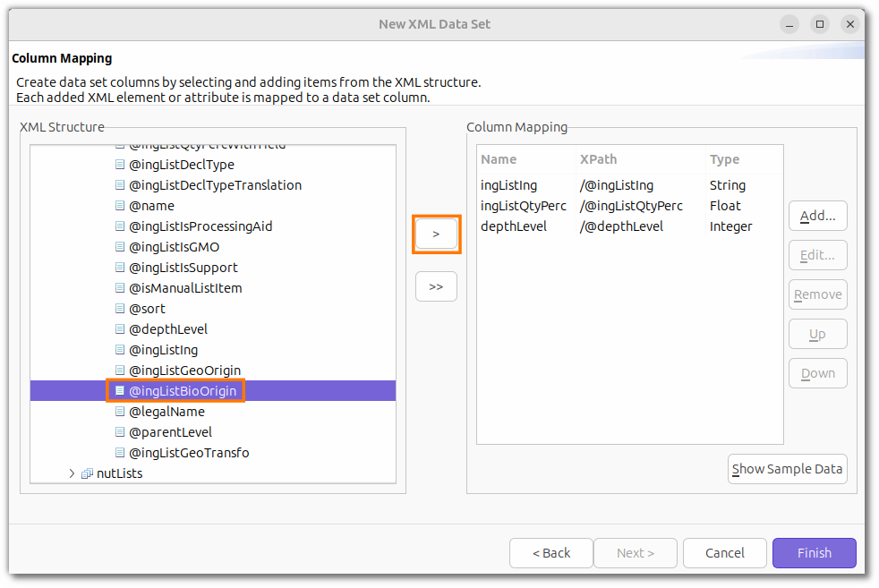879x588 pixels.
Task: Click the attribute icon beside @ingListIsGMO
Action: click(119, 247)
